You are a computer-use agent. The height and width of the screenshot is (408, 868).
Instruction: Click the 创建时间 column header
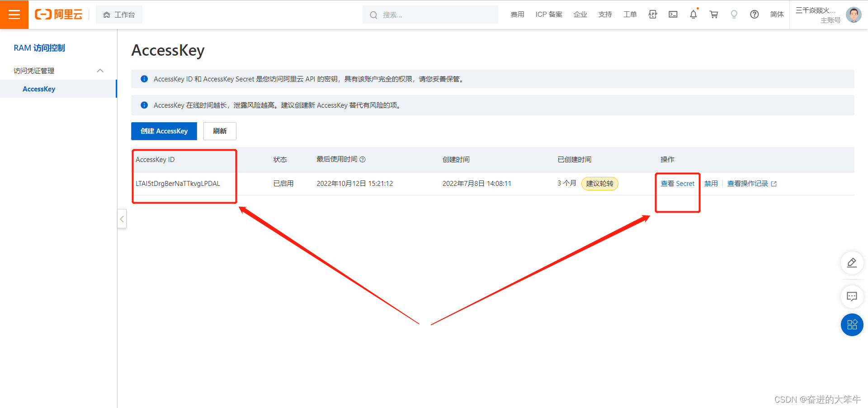click(x=456, y=159)
